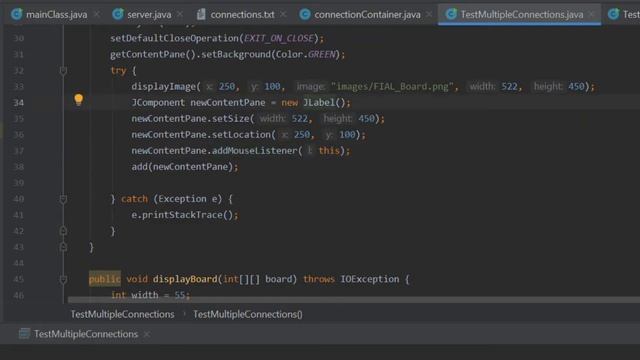The image size is (640, 360).
Task: Click line number 45 in the gutter
Action: click(18, 279)
